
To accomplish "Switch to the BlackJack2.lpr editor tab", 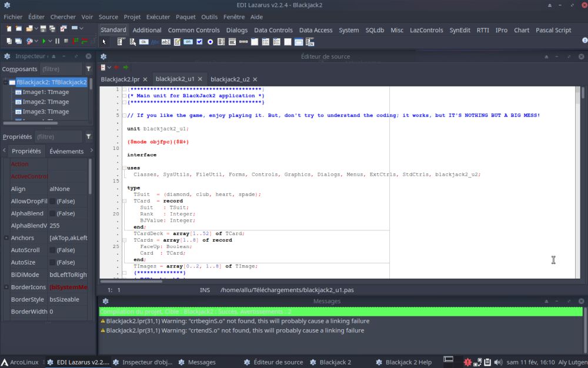I will click(120, 79).
